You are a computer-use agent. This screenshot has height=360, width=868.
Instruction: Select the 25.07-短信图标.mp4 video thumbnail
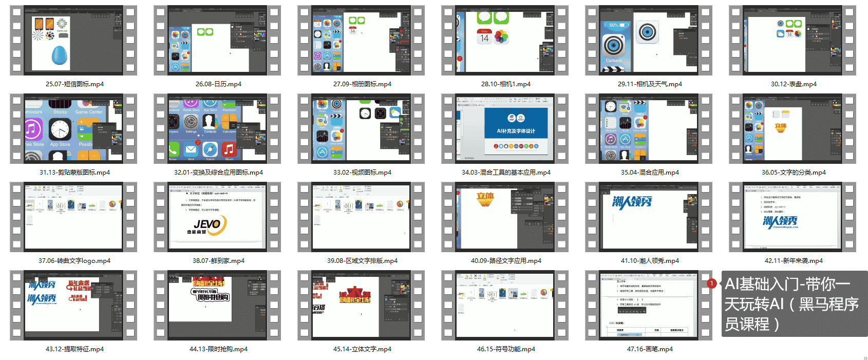tap(73, 41)
